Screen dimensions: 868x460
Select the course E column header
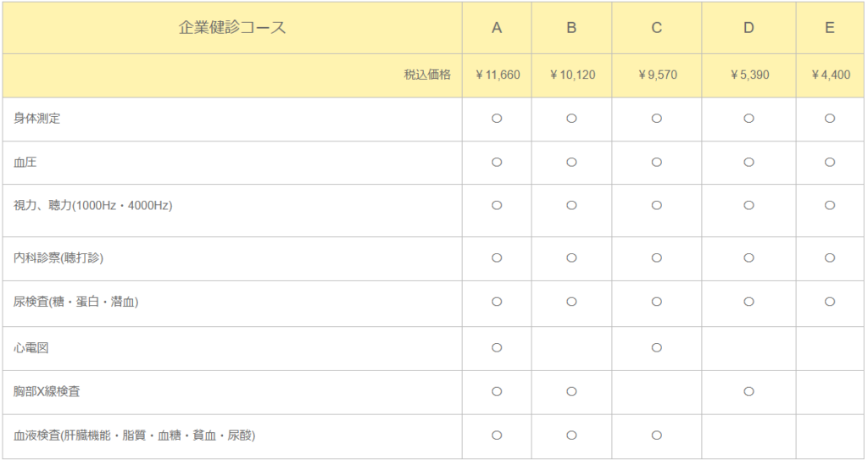(830, 28)
